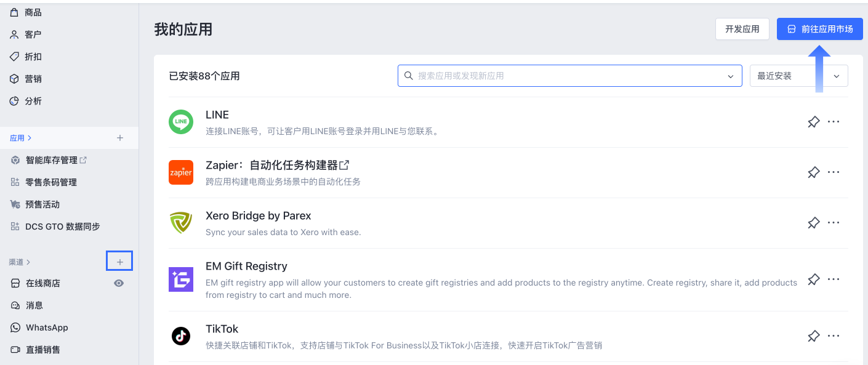Open the 最近安装 sort dropdown
Image resolution: width=868 pixels, height=365 pixels.
click(x=798, y=76)
